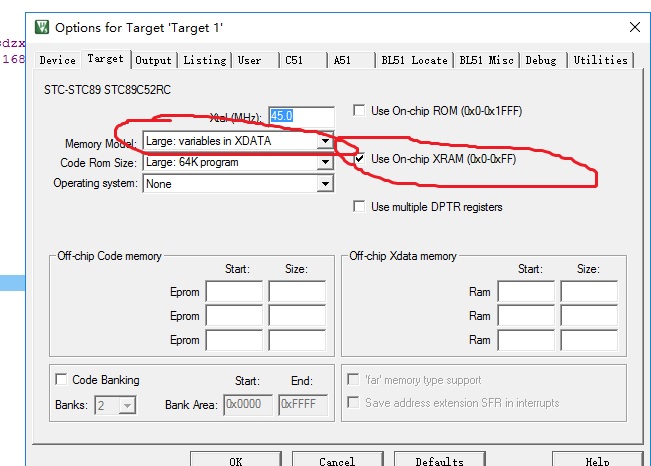Click third Ram Size field
This screenshot has width=651, height=466.
[x=589, y=340]
